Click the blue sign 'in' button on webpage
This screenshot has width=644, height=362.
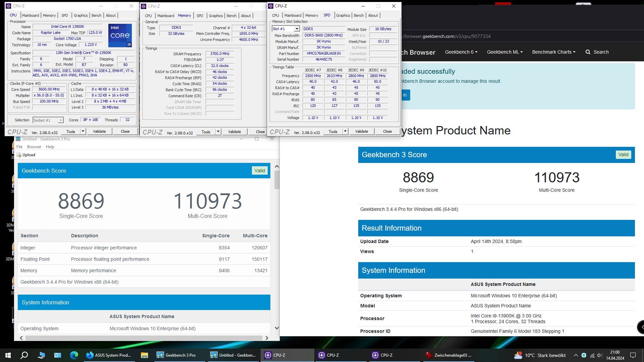point(405,95)
